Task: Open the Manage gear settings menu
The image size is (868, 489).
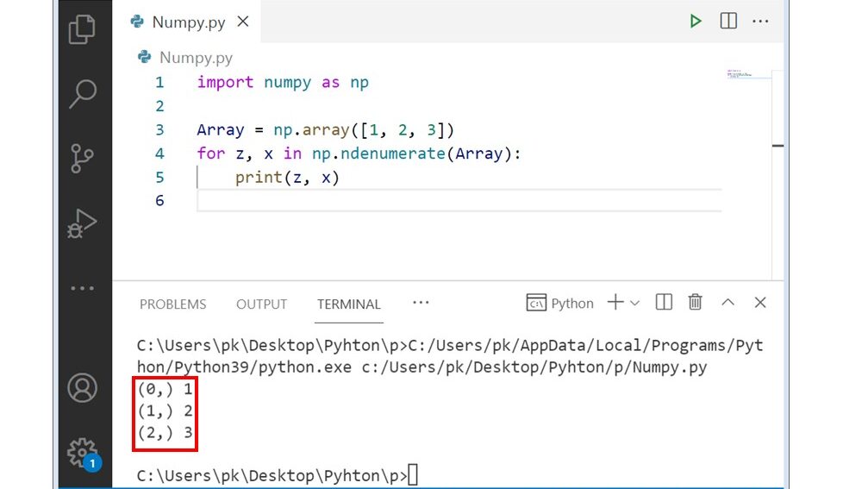Action: pos(83,453)
